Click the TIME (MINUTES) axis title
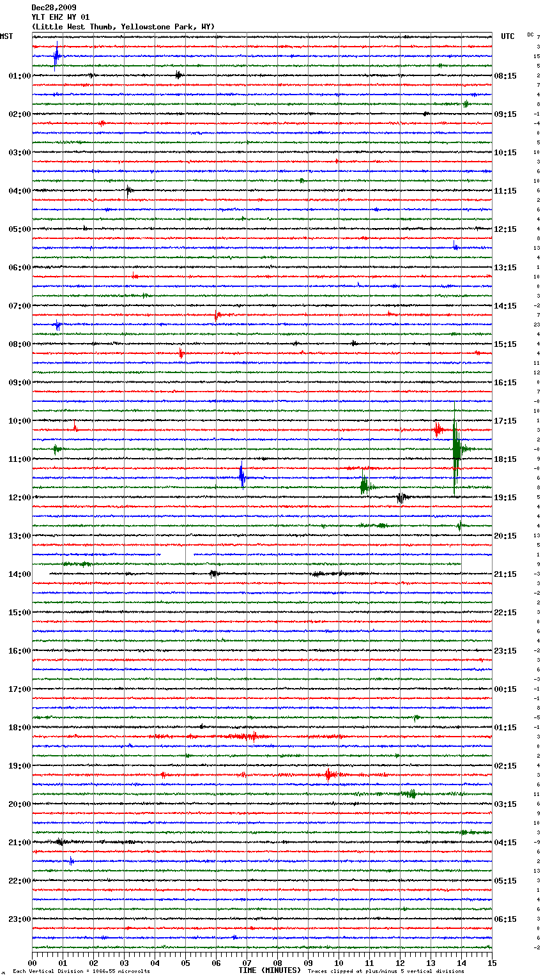Viewport: 543px width, 980px height. pyautogui.click(x=270, y=970)
